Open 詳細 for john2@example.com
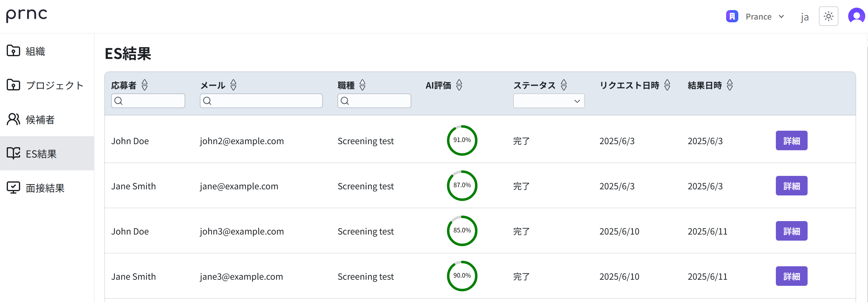Viewport: 868px width, 302px height. click(791, 141)
